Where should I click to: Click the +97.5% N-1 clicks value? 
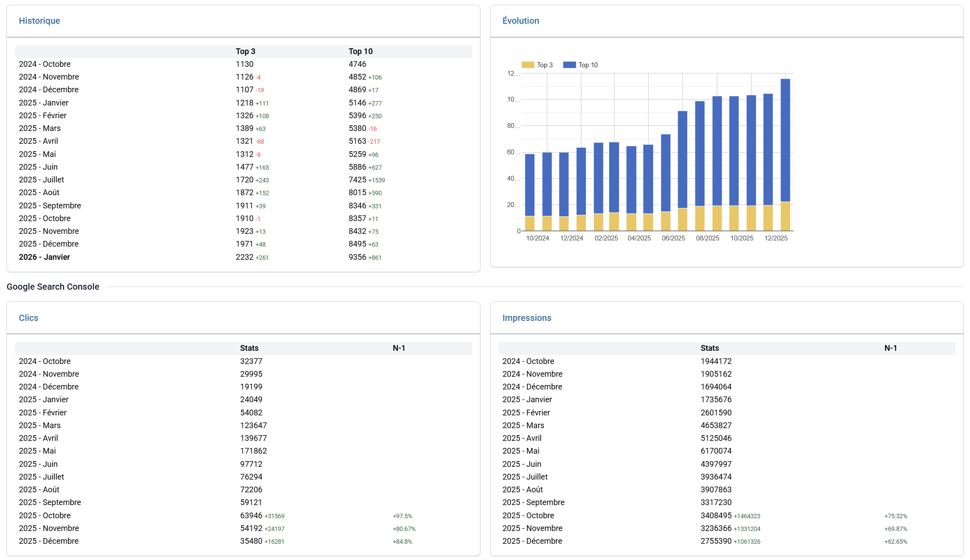click(402, 516)
